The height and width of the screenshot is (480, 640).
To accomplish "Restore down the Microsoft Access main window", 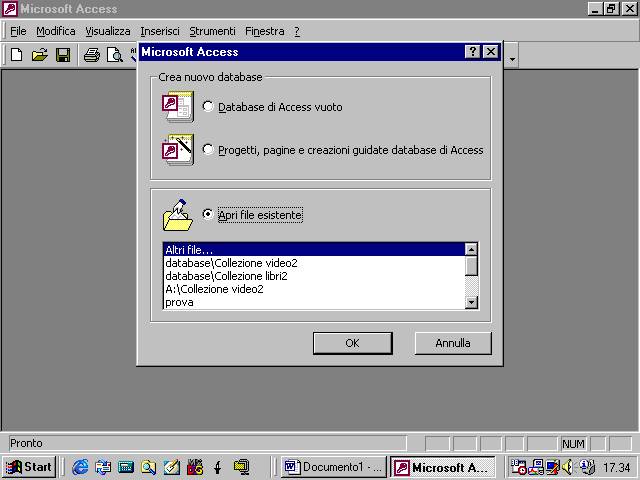I will click(x=611, y=9).
